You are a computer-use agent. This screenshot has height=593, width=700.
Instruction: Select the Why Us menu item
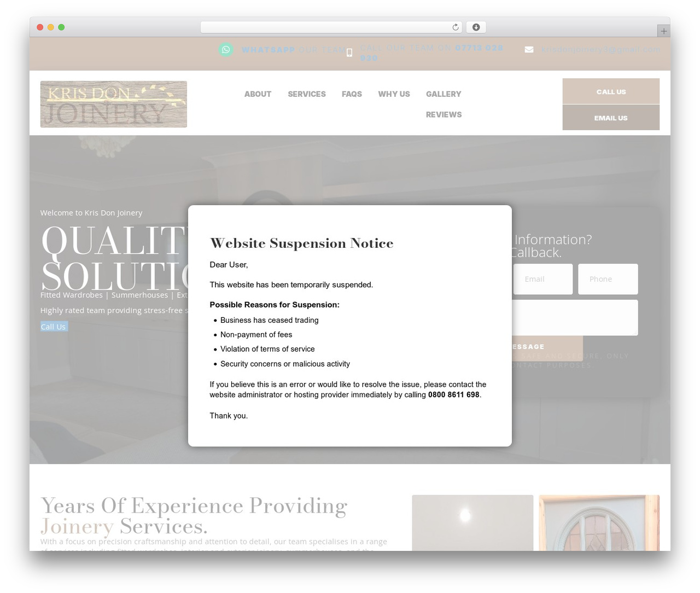point(394,94)
